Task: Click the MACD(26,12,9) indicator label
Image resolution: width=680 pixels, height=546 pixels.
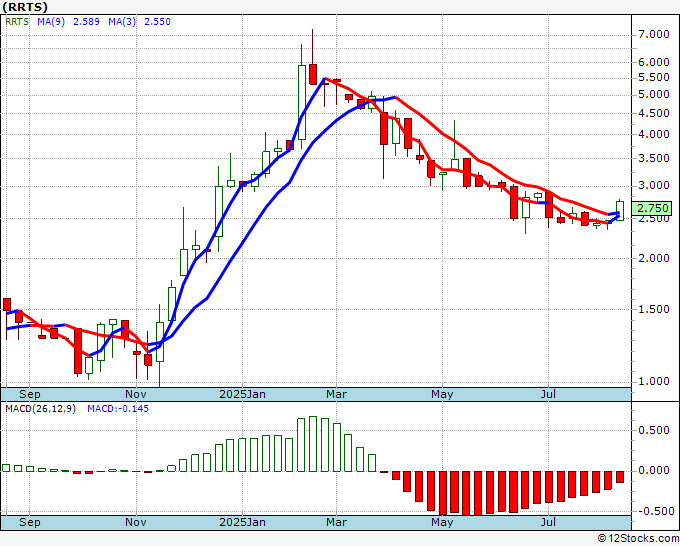Action: (40, 409)
